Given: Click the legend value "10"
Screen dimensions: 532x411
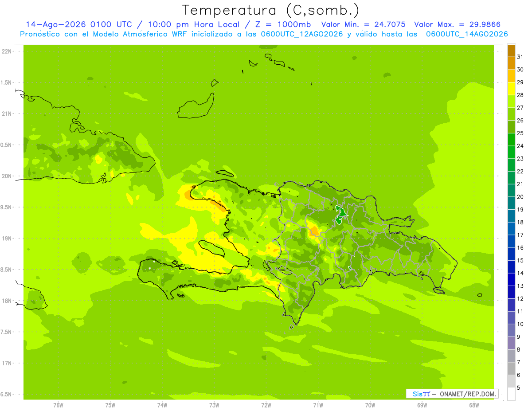Looking at the screenshot, I should point(520,324).
